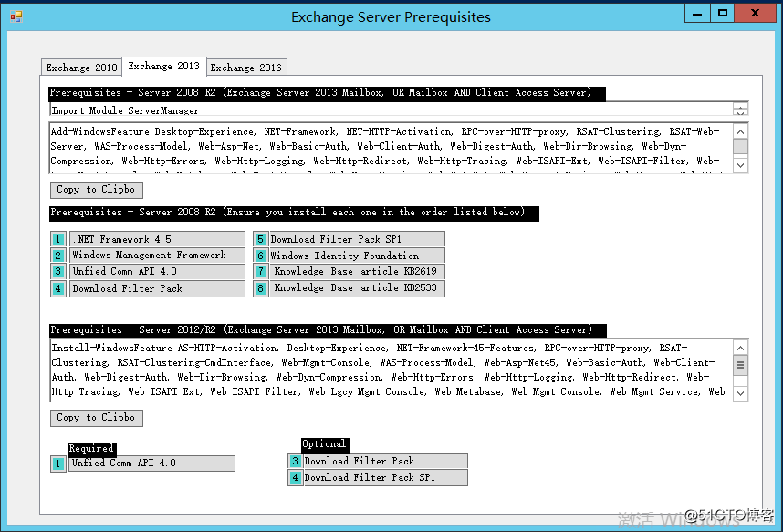783x532 pixels.
Task: Click number 4 badge beside Download Filter Pack in 2008 list
Action: pos(58,288)
